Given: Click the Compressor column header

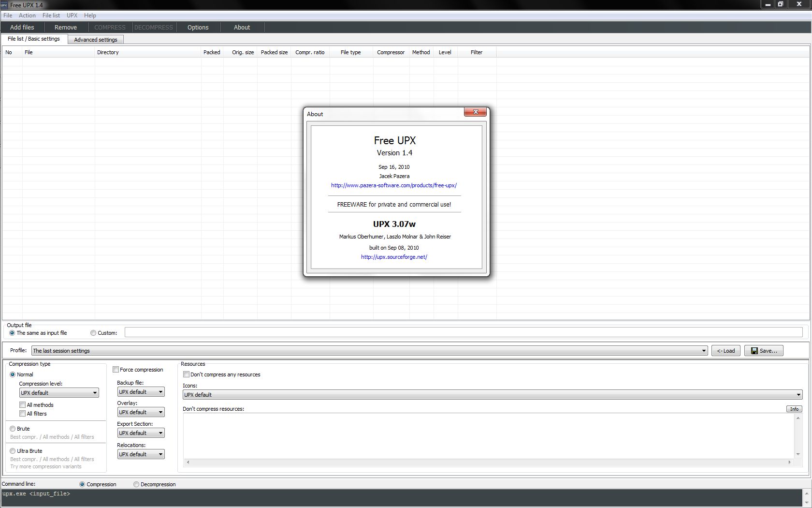Looking at the screenshot, I should 391,52.
